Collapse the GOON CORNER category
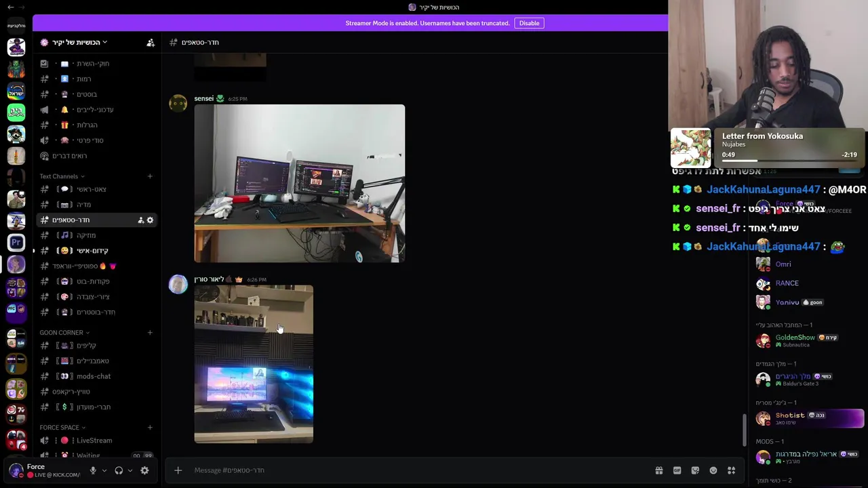The height and width of the screenshot is (488, 868). click(64, 333)
